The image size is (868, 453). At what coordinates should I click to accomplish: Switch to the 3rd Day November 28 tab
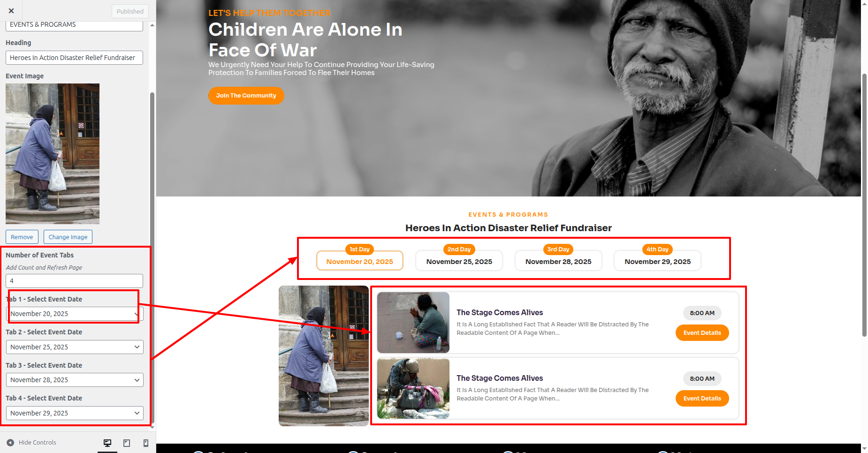pos(558,261)
